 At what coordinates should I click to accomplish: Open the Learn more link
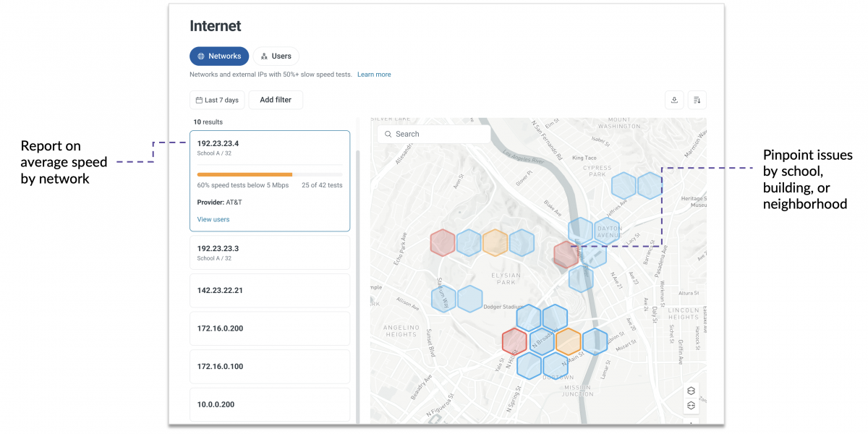pos(374,75)
